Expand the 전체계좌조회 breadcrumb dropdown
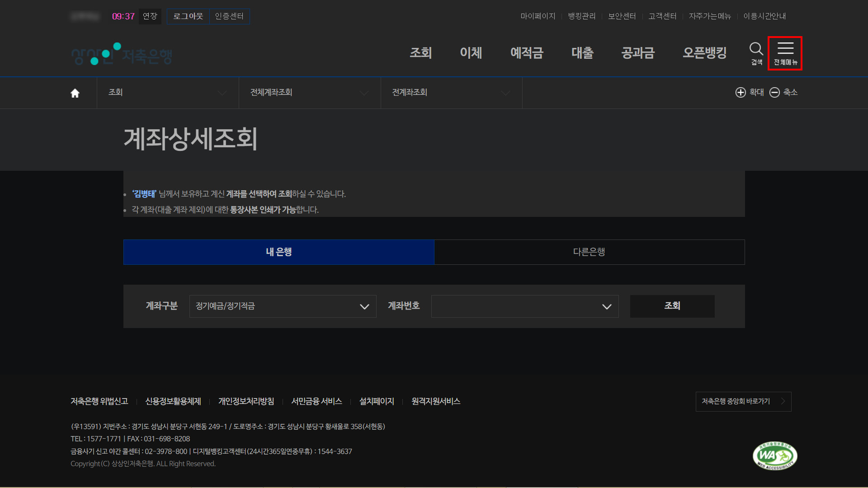 click(x=309, y=93)
